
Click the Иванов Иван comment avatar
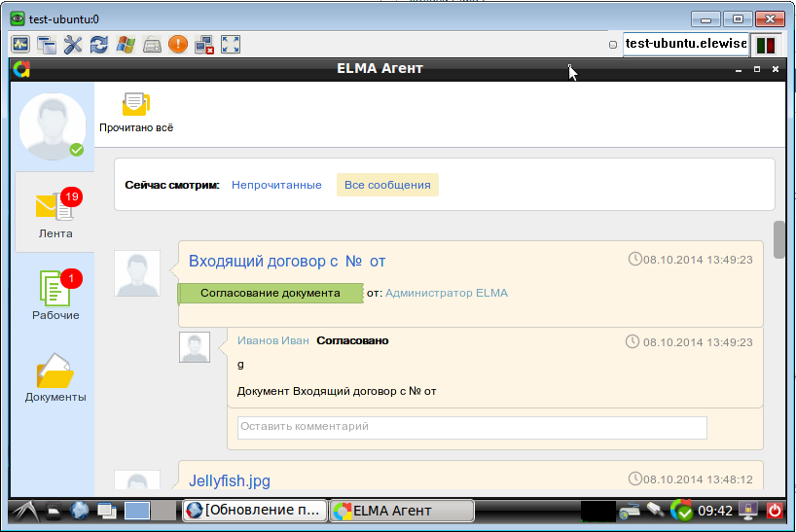[x=195, y=347]
